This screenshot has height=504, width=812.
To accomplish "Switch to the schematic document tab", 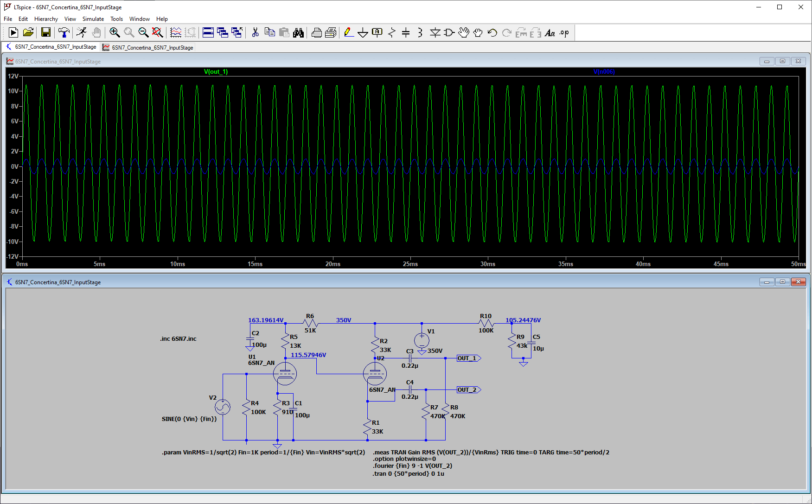I will pos(51,47).
